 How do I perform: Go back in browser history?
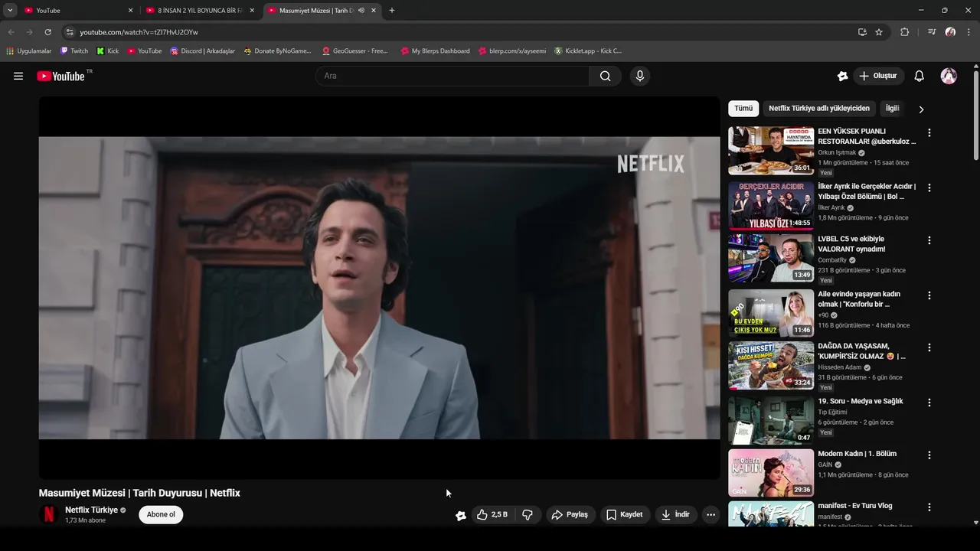tap(11, 32)
